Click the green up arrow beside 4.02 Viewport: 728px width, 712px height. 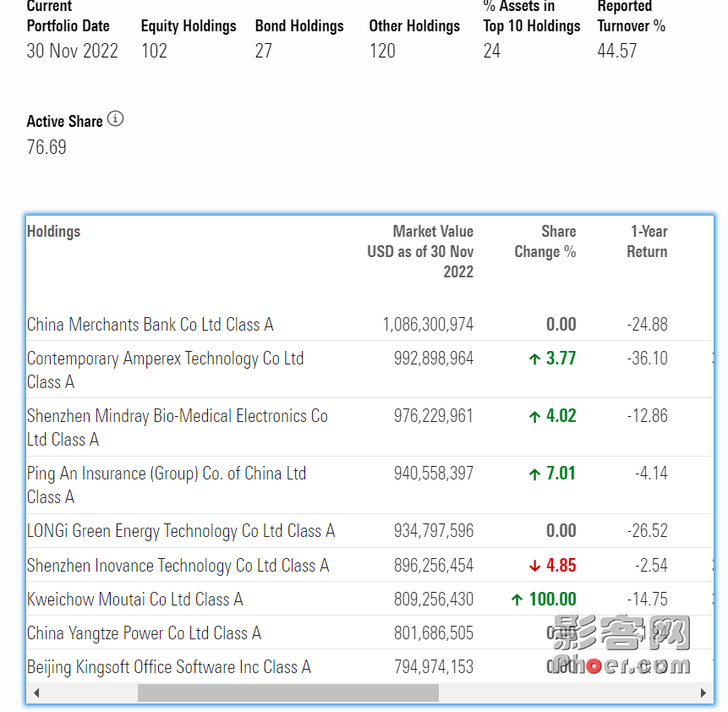click(x=535, y=417)
